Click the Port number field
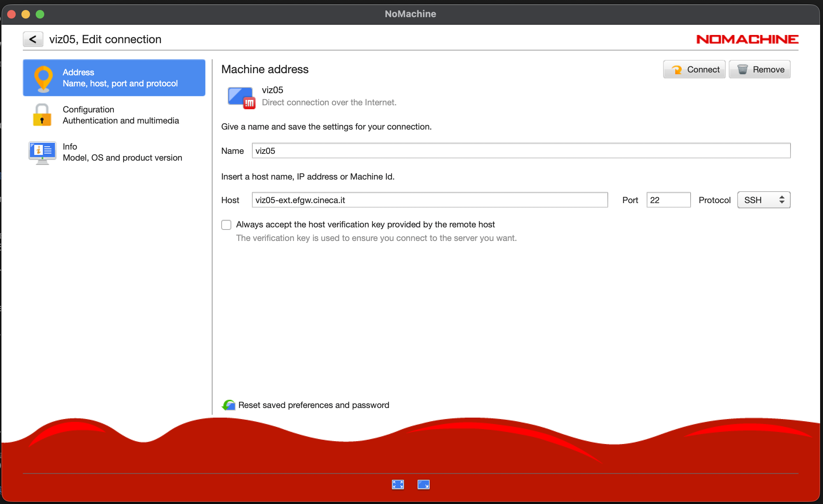This screenshot has width=823, height=504. pos(668,200)
